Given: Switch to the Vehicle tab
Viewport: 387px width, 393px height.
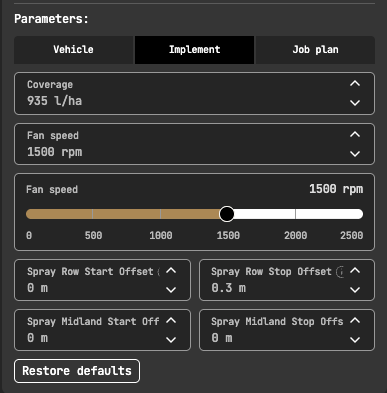Looking at the screenshot, I should [x=73, y=50].
